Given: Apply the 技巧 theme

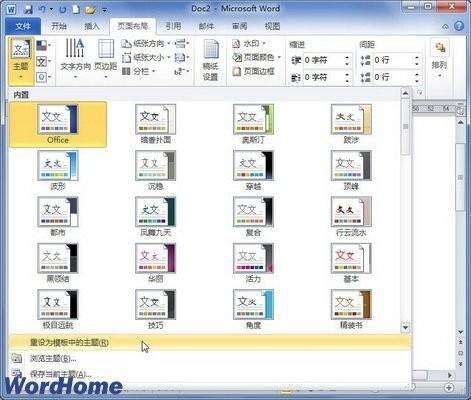Looking at the screenshot, I should click(155, 309).
